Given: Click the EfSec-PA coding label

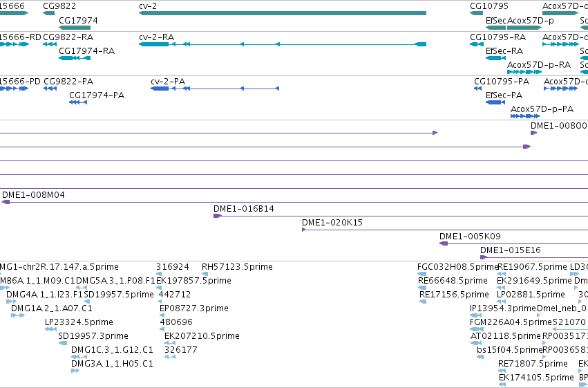Looking at the screenshot, I should tap(504, 95).
